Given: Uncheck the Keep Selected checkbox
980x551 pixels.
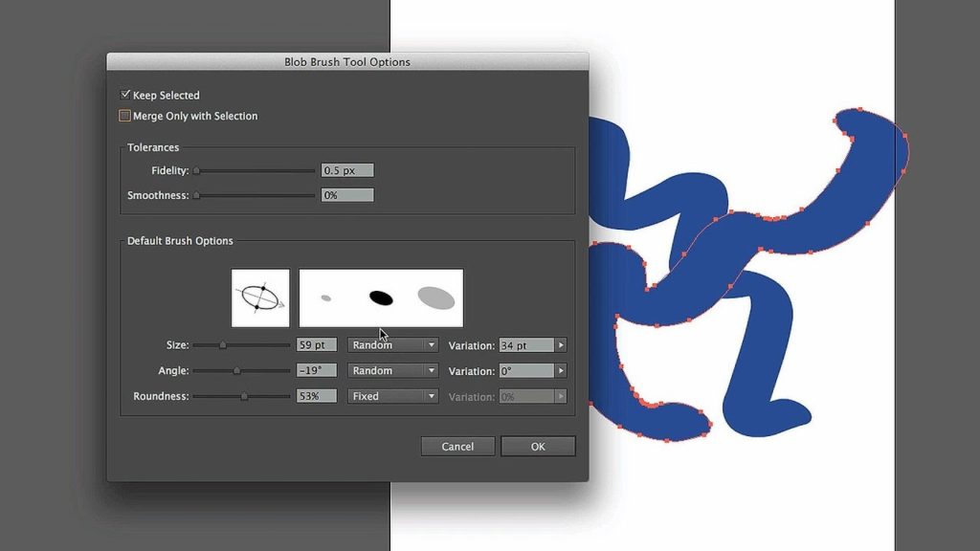Looking at the screenshot, I should coord(125,95).
